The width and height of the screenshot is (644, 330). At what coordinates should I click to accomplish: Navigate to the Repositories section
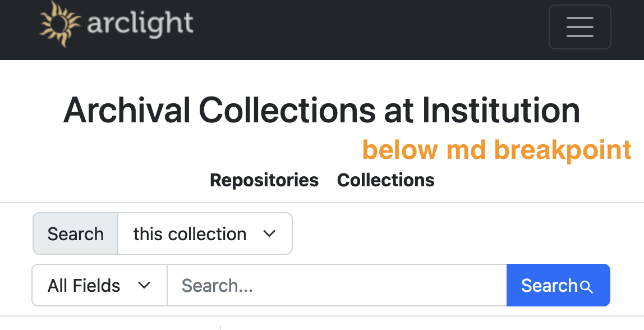point(264,180)
